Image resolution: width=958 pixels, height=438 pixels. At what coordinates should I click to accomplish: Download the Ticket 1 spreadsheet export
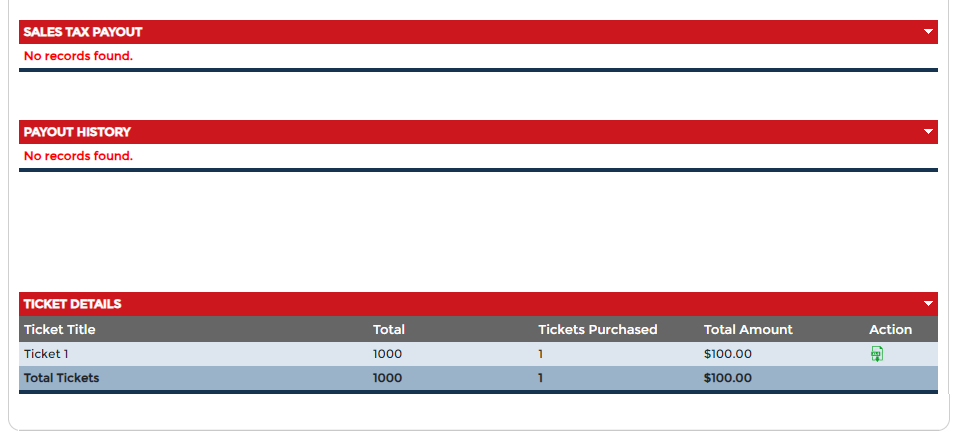pyautogui.click(x=877, y=353)
